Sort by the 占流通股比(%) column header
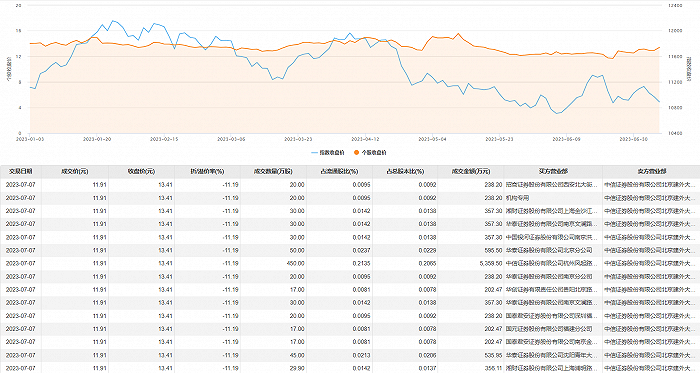 [x=339, y=171]
